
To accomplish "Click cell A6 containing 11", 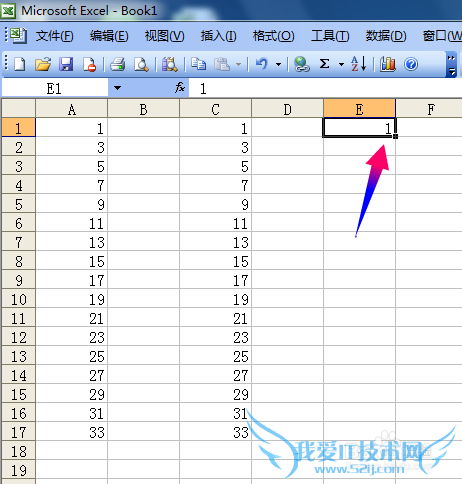I will (x=72, y=223).
